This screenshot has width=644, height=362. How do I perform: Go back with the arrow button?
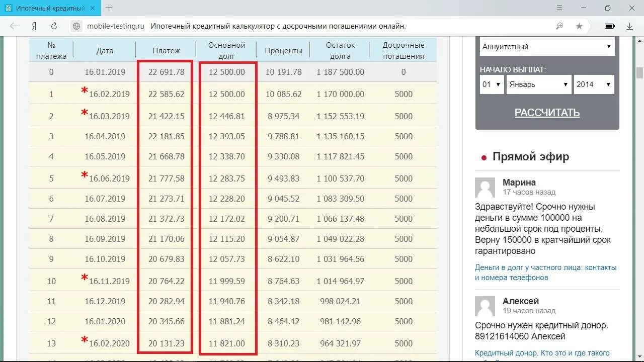pyautogui.click(x=14, y=26)
